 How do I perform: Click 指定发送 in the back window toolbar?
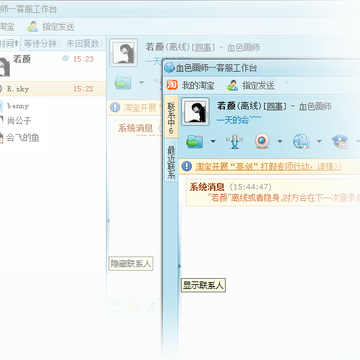[x=51, y=27]
